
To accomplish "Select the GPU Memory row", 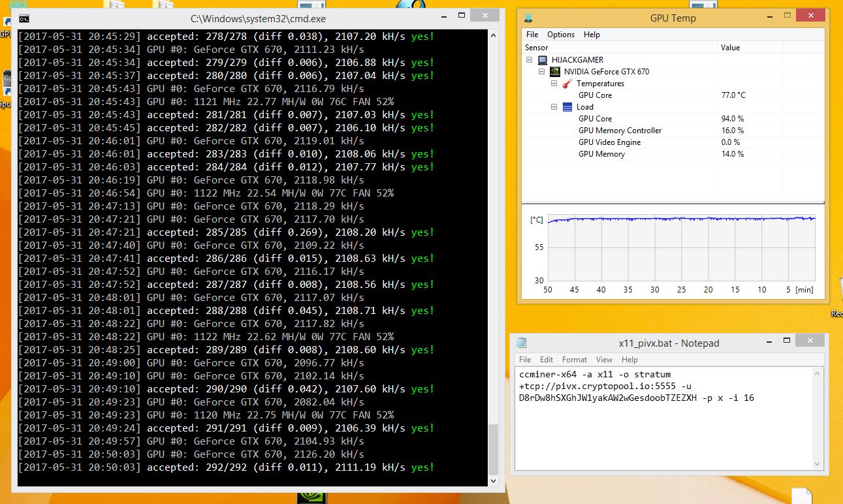I will click(601, 154).
